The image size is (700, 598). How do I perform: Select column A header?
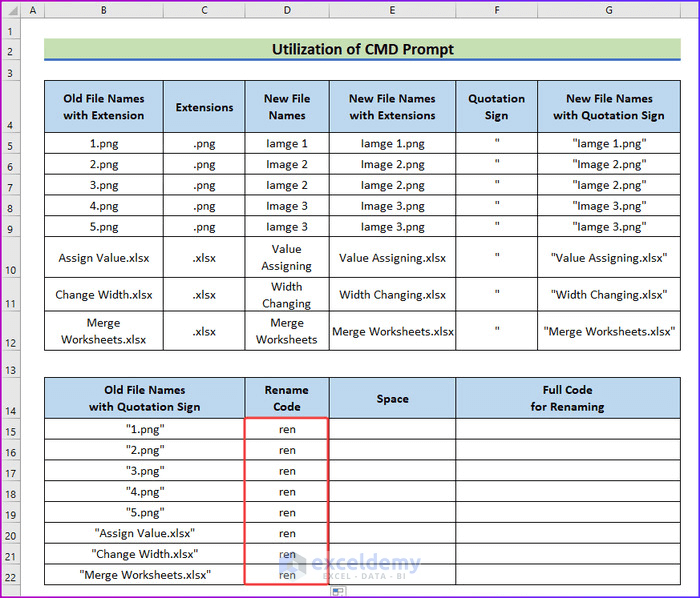click(33, 10)
